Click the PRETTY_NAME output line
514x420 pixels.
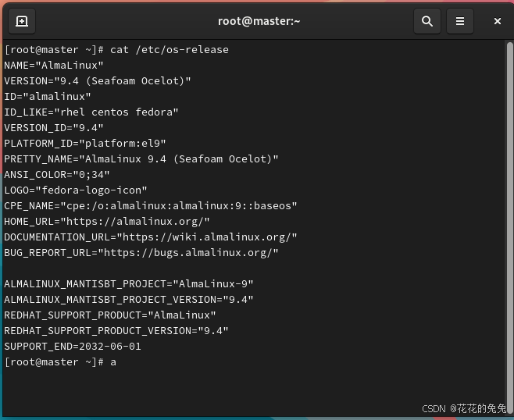(x=141, y=159)
